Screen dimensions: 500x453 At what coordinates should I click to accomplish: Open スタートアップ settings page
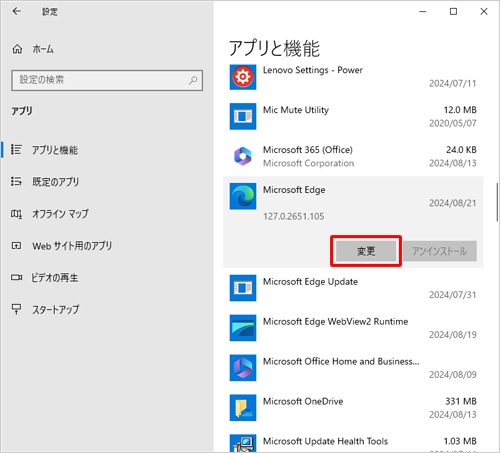pos(55,310)
